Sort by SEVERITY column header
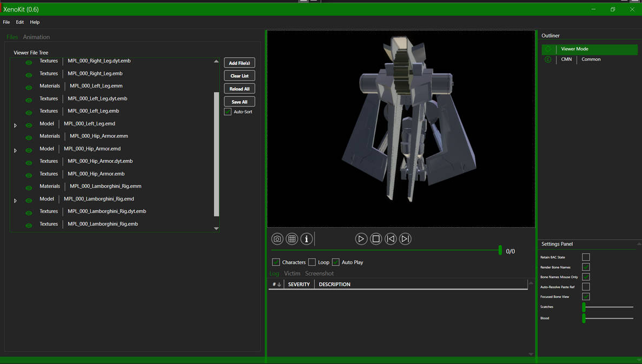This screenshot has width=642, height=364. click(x=299, y=284)
